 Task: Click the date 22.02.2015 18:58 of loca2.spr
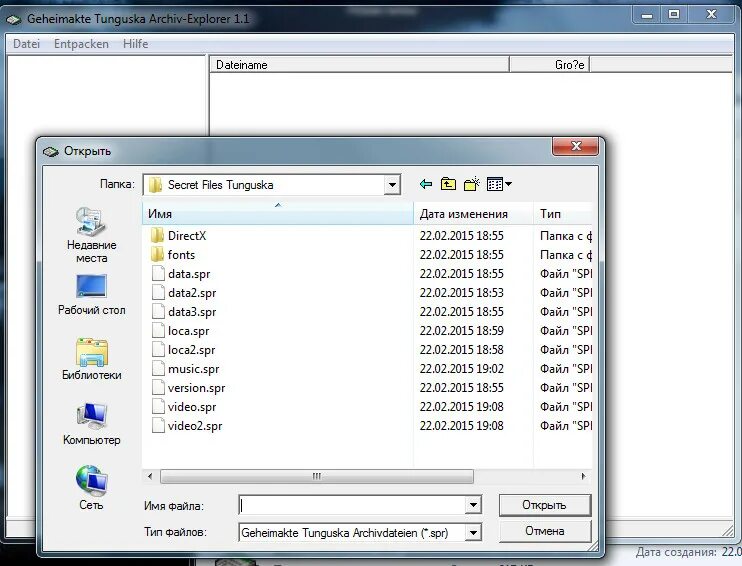(461, 350)
